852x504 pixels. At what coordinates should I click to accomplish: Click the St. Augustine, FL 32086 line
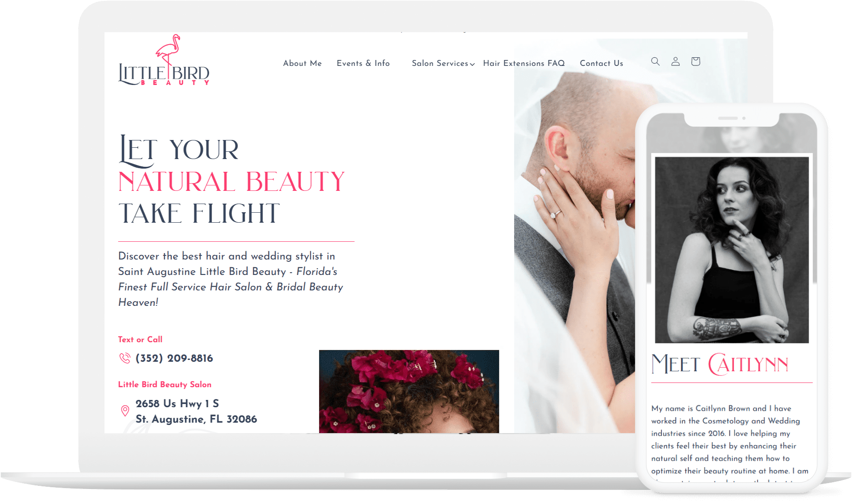click(196, 419)
